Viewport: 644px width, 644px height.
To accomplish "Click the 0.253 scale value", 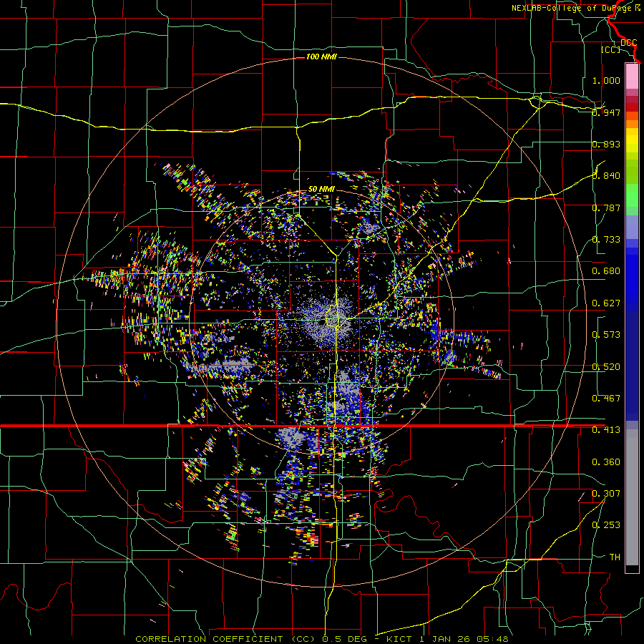I will 606,525.
